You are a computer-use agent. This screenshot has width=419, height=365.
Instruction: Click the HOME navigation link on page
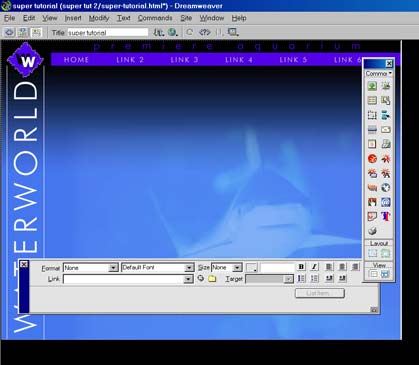point(76,60)
